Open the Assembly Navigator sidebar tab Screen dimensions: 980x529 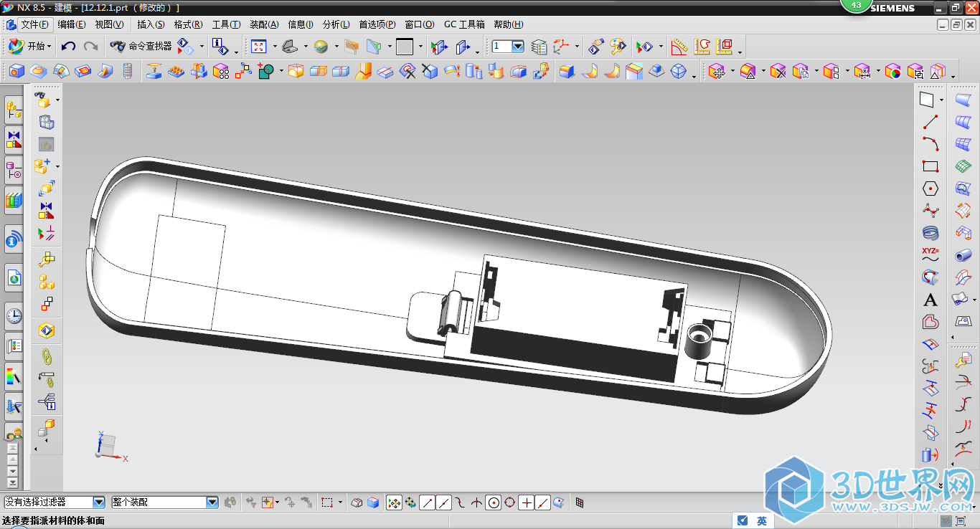14,110
